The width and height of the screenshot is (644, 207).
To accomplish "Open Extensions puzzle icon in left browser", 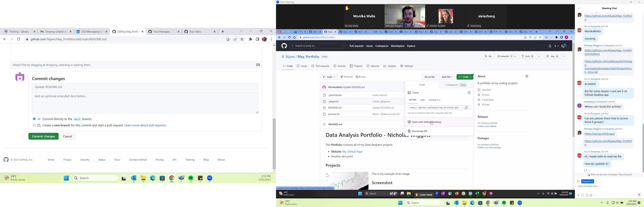I will coord(251,39).
